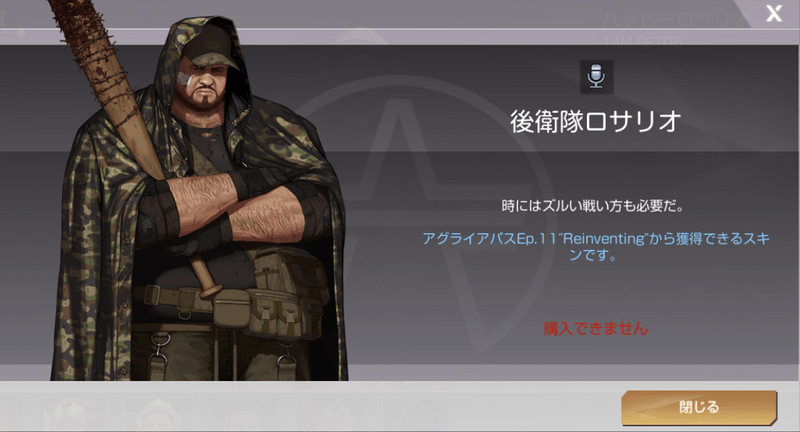Click the faded ハッピーロサリオ name behind the dialog
This screenshot has height=432, width=800.
pyautogui.click(x=673, y=20)
